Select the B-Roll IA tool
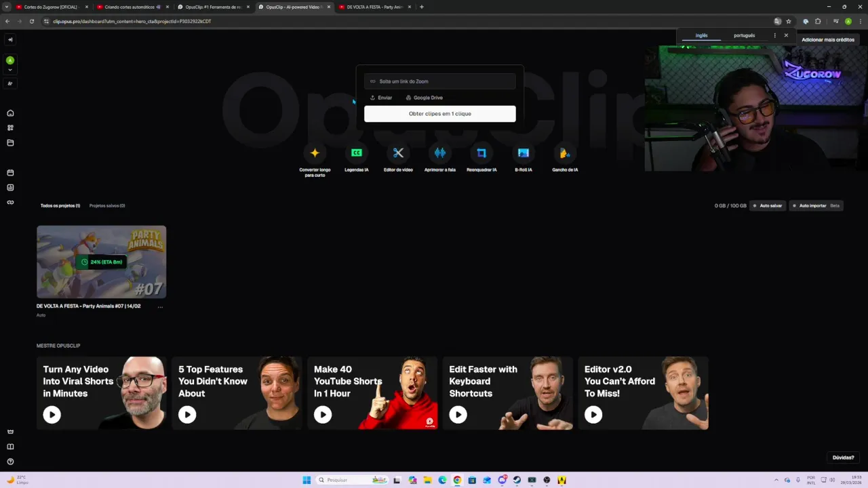This screenshot has height=488, width=868. click(x=524, y=159)
